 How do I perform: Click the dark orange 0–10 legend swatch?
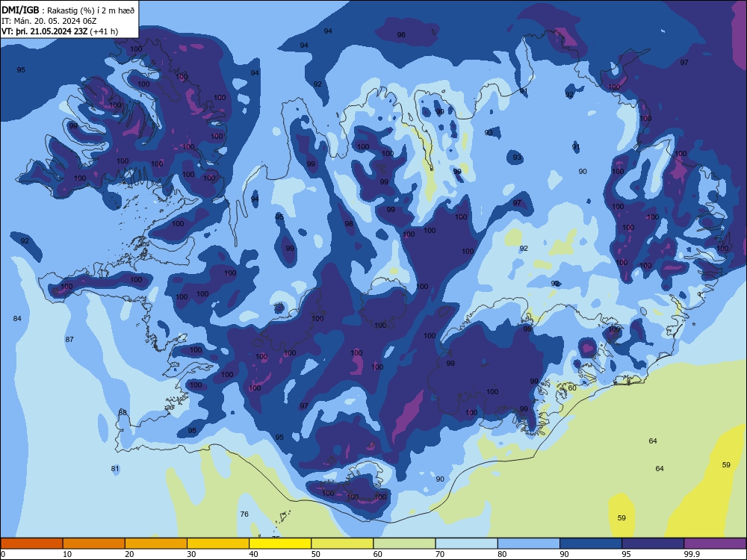pos(31,544)
